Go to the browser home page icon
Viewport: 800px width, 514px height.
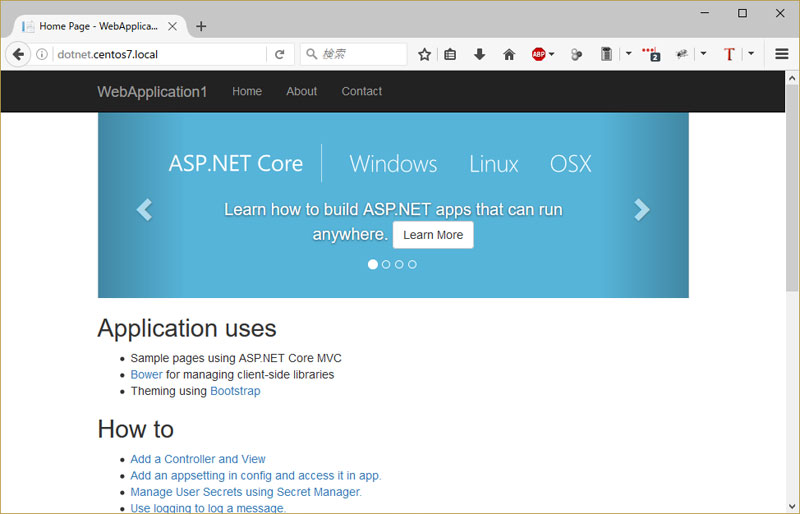coord(509,54)
